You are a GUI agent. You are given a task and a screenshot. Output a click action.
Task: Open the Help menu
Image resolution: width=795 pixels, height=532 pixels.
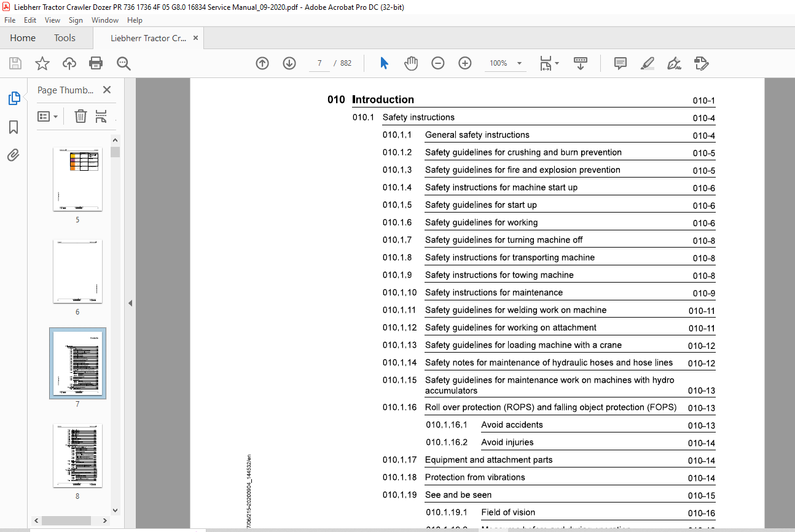(x=135, y=20)
